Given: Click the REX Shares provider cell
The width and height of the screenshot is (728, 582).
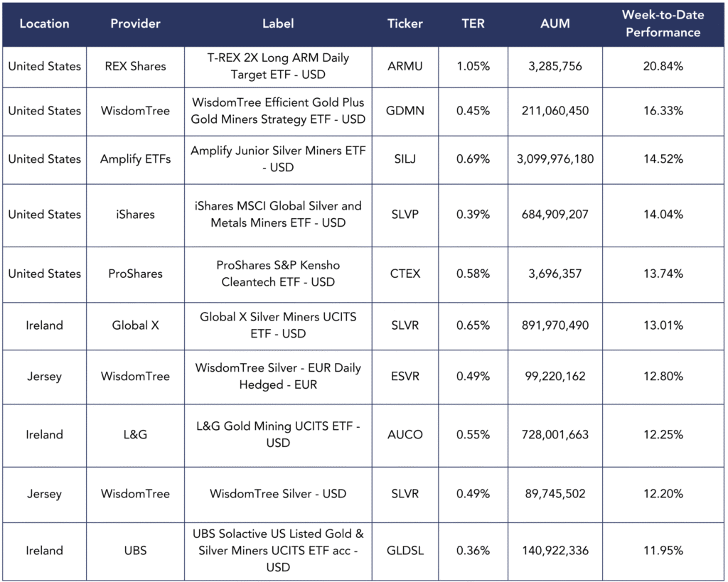Looking at the screenshot, I should [135, 66].
